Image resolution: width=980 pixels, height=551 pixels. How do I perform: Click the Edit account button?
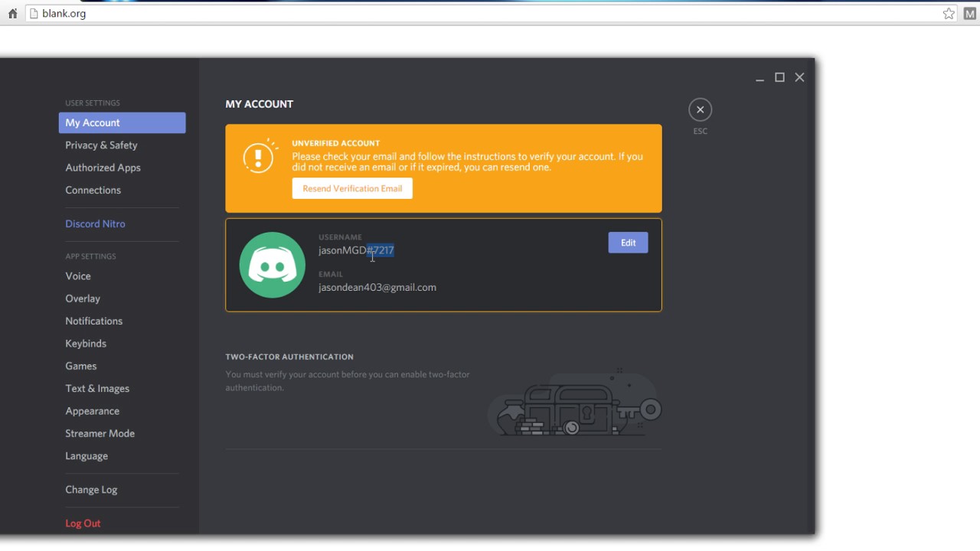point(628,243)
